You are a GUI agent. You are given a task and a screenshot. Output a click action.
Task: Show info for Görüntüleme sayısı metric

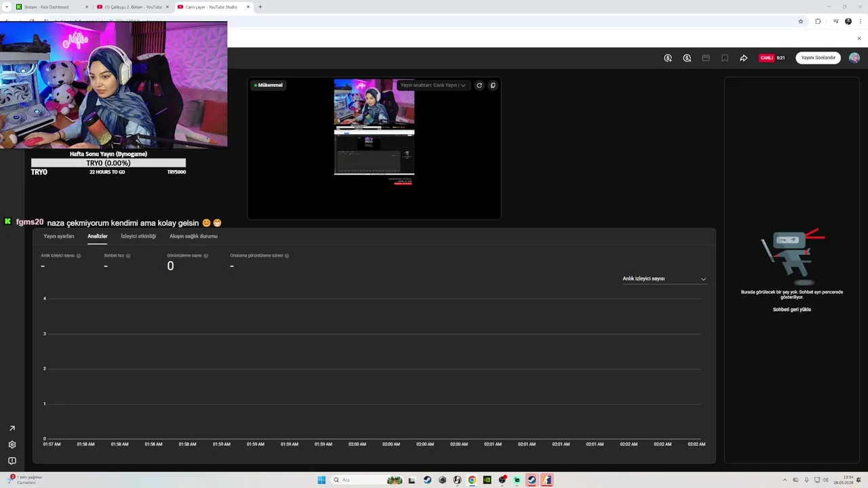(x=206, y=256)
